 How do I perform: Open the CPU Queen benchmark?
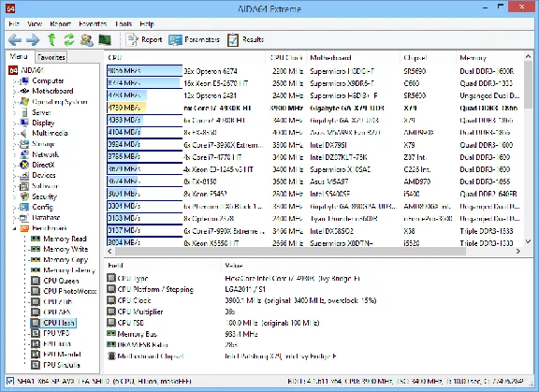pos(55,281)
